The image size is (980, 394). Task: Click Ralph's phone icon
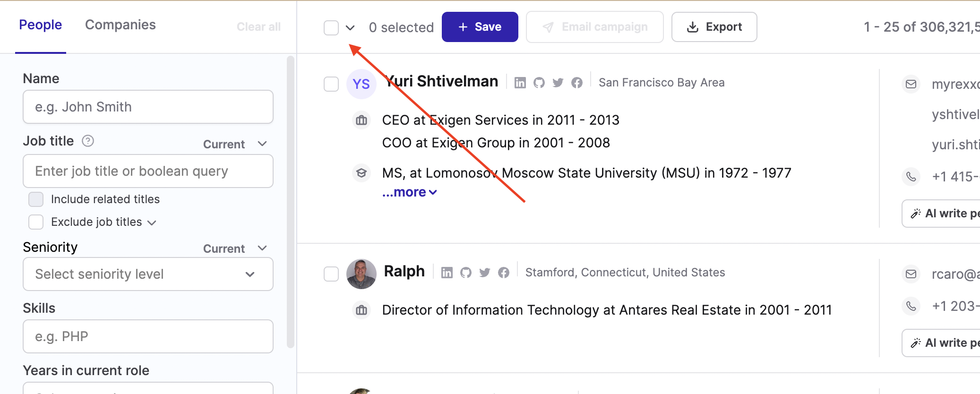[911, 306]
